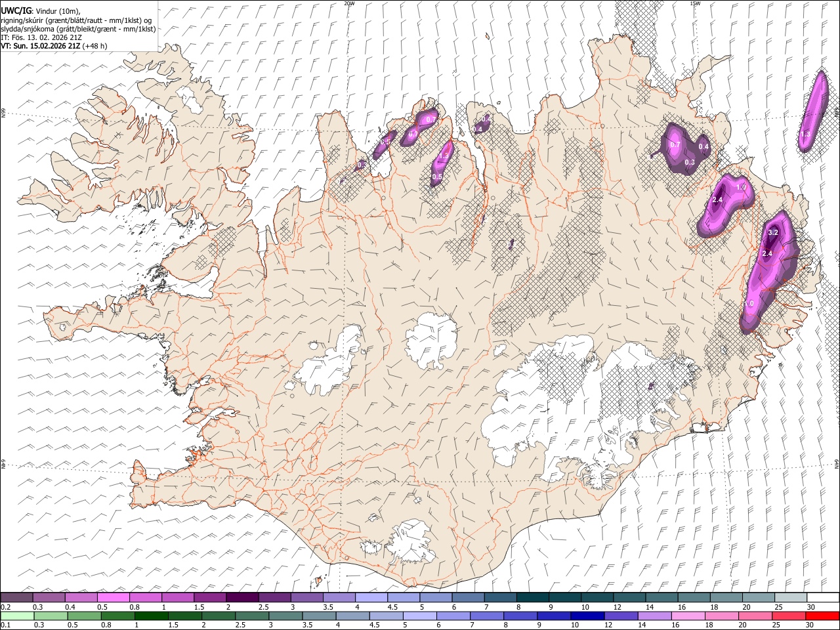
Task: Pick the upper legend swatch between 12 and 14
Action: 629,597
